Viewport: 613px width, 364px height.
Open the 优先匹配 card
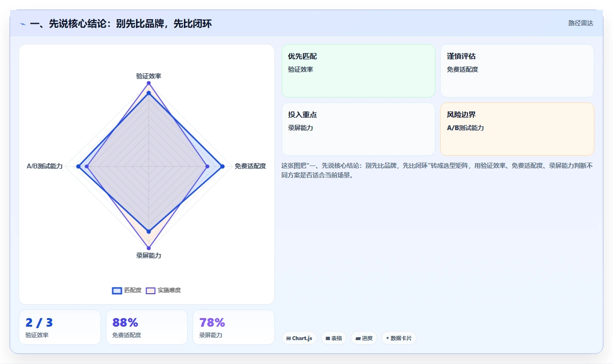pos(358,71)
